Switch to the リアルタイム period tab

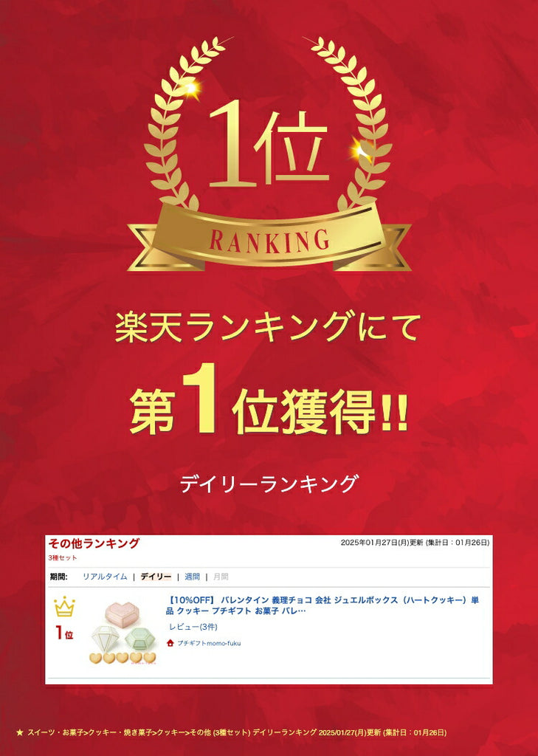[105, 577]
